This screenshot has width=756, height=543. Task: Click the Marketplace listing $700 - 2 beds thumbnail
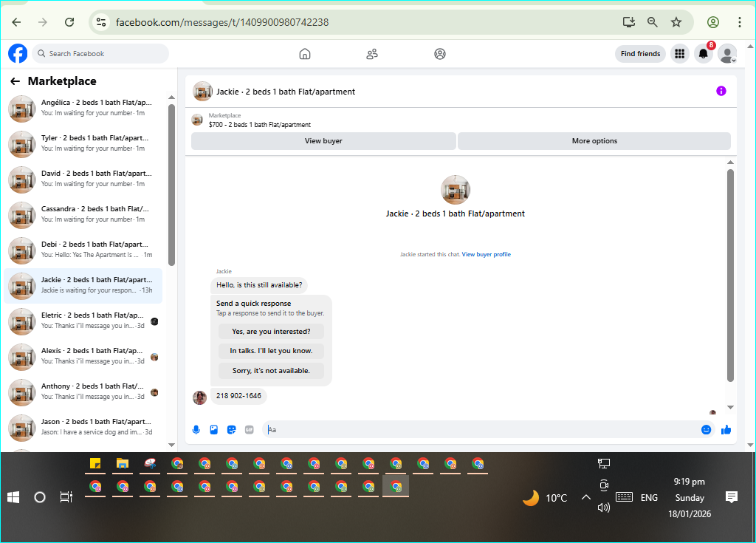(197, 120)
